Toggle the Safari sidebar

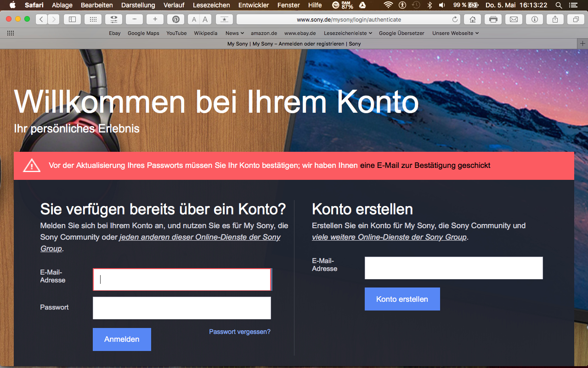(x=72, y=19)
